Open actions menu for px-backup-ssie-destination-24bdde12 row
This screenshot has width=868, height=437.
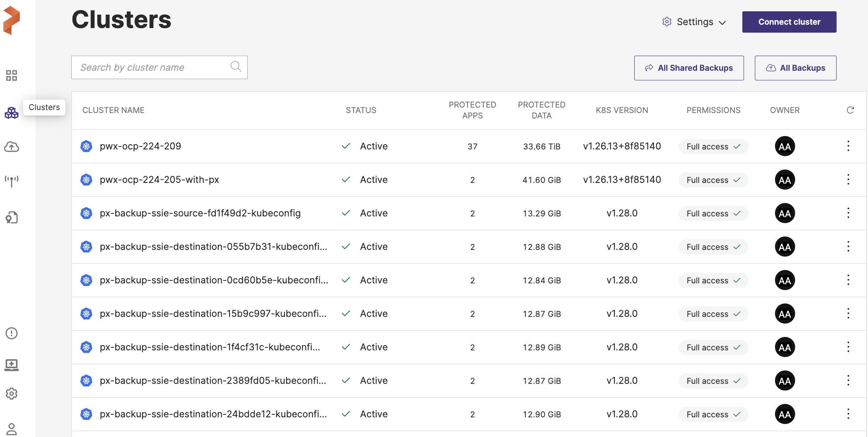click(x=848, y=414)
